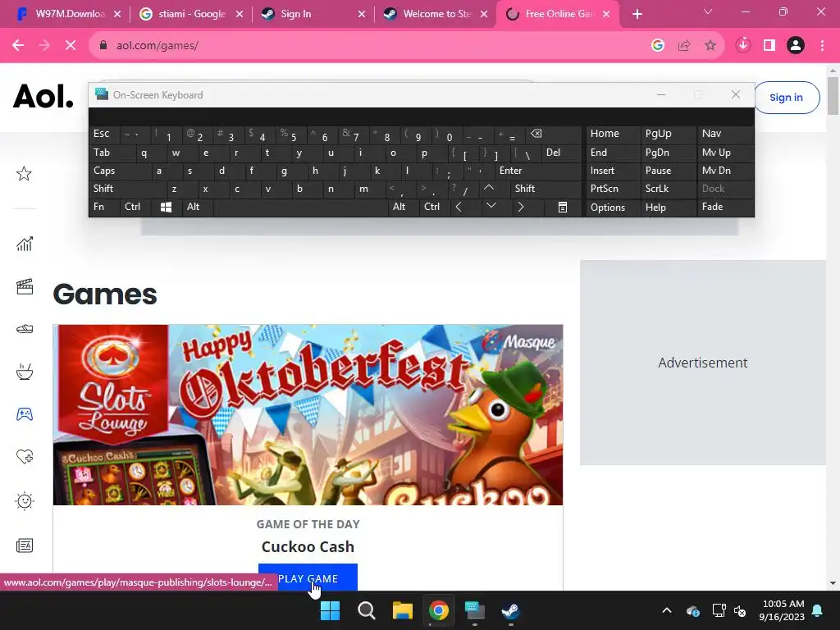The width and height of the screenshot is (840, 630).
Task: Click the Chrome back arrow
Action: point(18,46)
